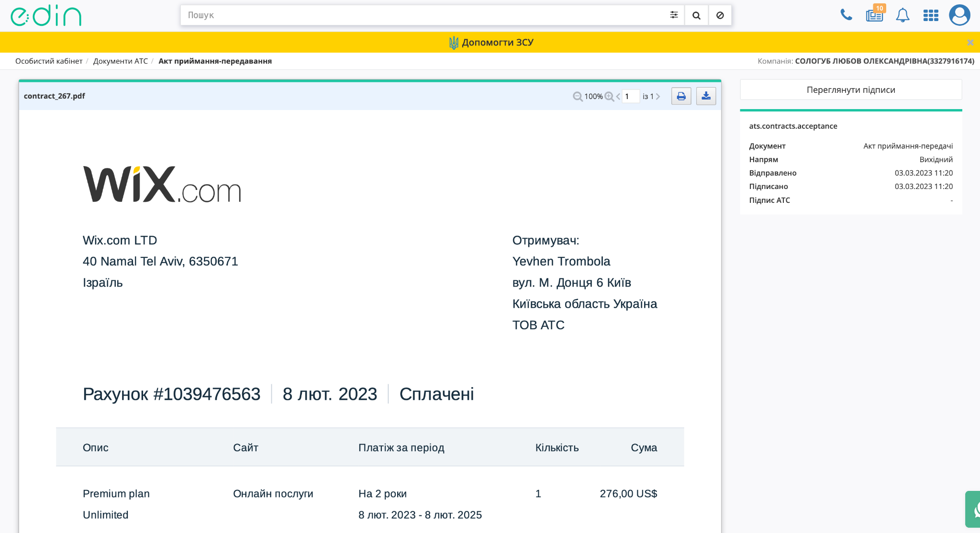Click the Wix.com logo in document
Viewport: 980px width, 533px height.
[x=162, y=184]
